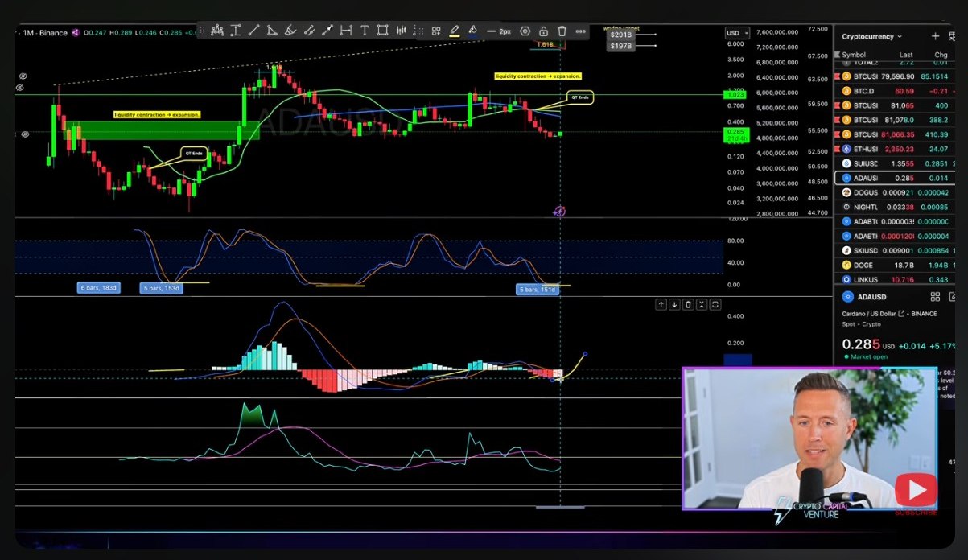Toggle red flag on BTCUSI 81,078.0 row

[x=838, y=120]
